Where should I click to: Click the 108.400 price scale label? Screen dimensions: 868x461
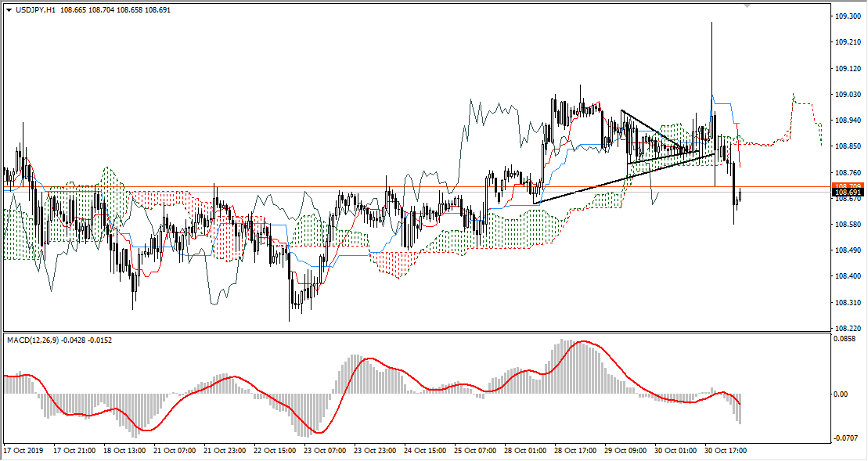point(847,276)
